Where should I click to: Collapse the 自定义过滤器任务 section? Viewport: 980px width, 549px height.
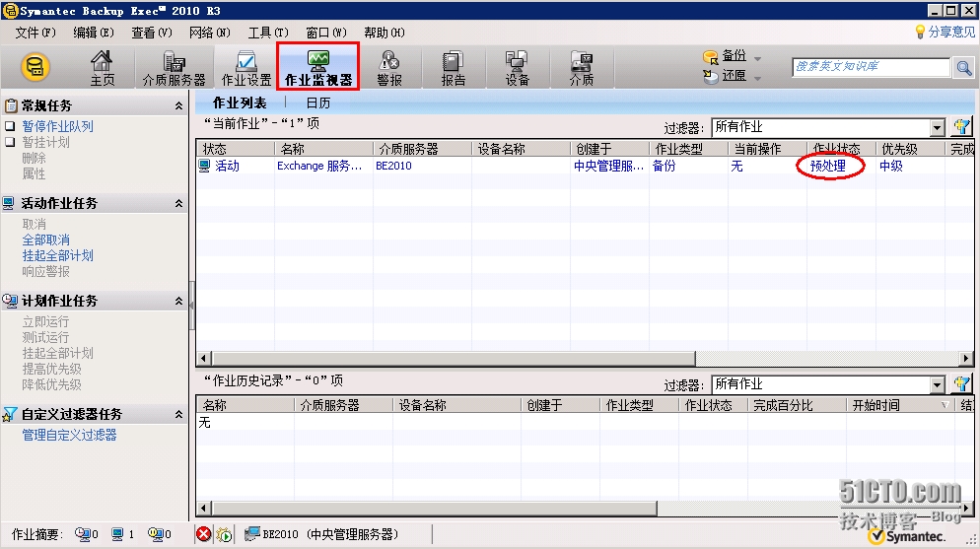(178, 415)
